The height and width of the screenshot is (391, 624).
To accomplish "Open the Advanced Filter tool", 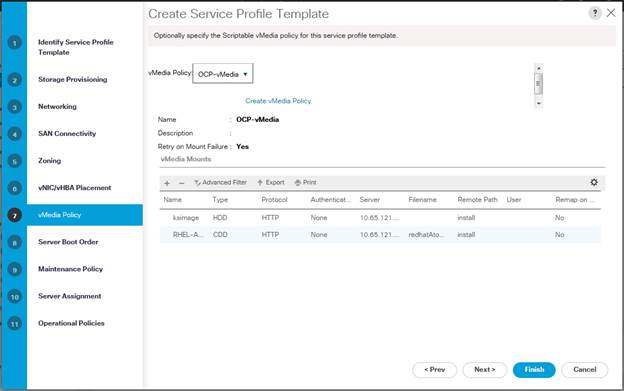I will (220, 183).
